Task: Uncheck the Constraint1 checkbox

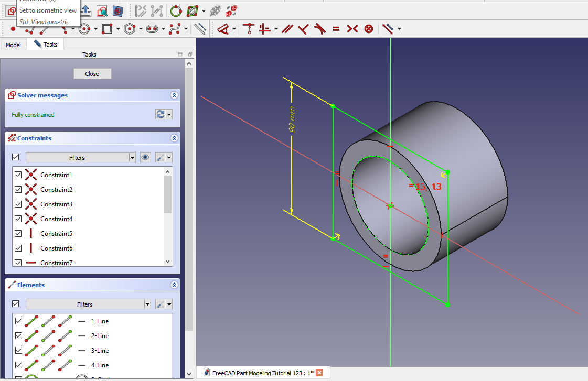Action: (x=18, y=175)
